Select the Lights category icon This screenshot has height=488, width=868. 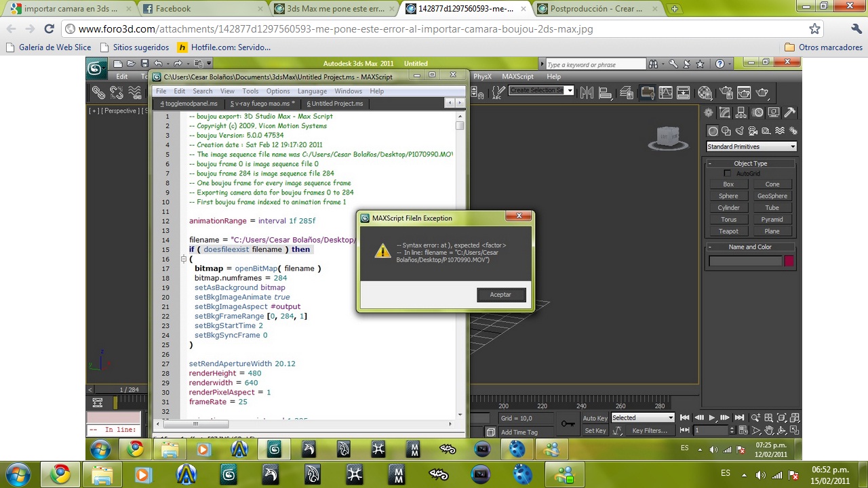[x=740, y=131]
